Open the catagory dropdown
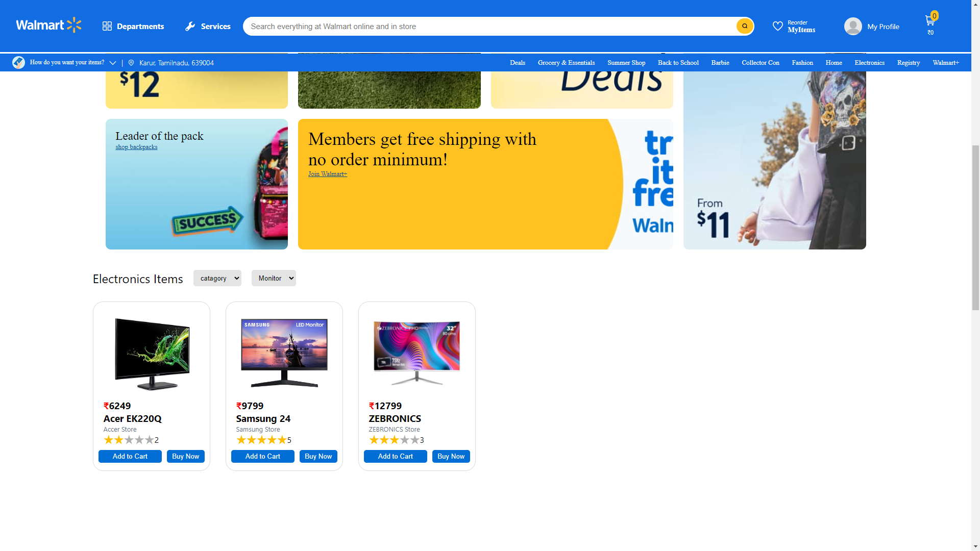This screenshot has width=980, height=551. click(x=217, y=278)
